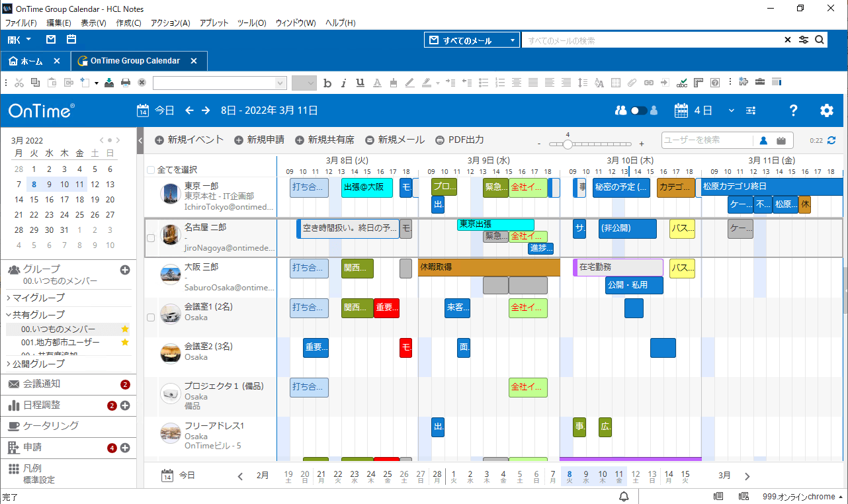Image resolution: width=848 pixels, height=504 pixels.
Task: Open the OnTime settings gear
Action: (x=826, y=110)
